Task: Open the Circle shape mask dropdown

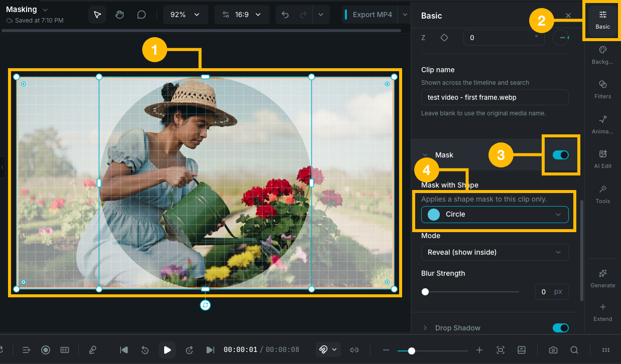Action: click(x=494, y=214)
